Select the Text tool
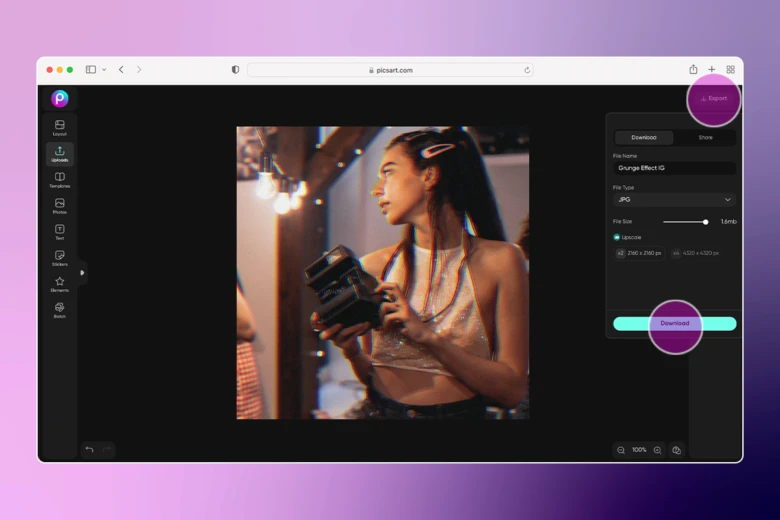The width and height of the screenshot is (780, 520). [x=60, y=232]
